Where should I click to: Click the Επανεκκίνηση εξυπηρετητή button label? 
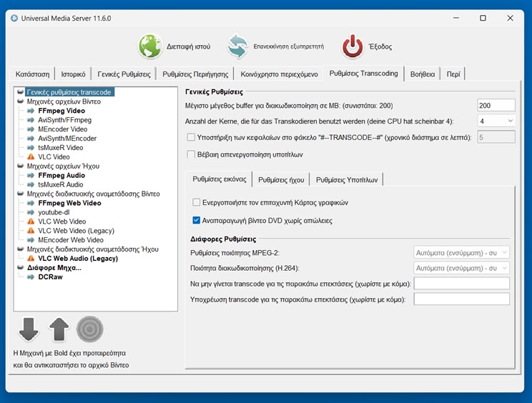[x=289, y=46]
